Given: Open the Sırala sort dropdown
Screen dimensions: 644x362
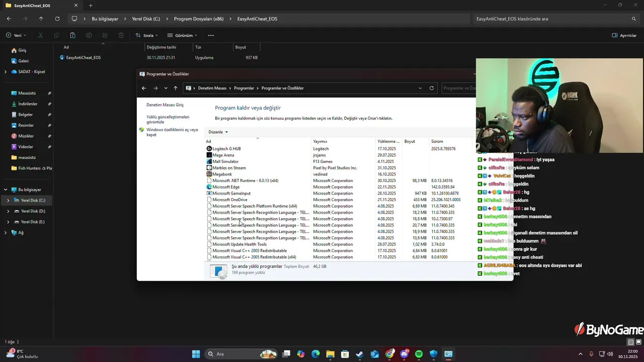Looking at the screenshot, I should (147, 35).
